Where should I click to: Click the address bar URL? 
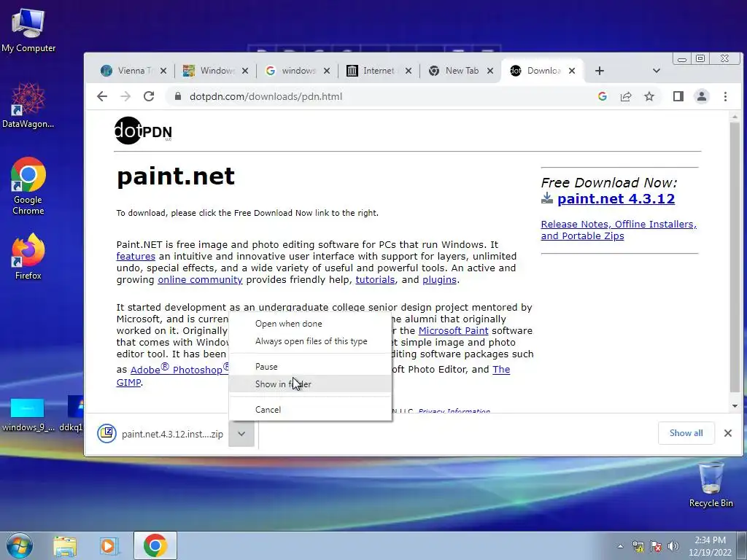(266, 97)
